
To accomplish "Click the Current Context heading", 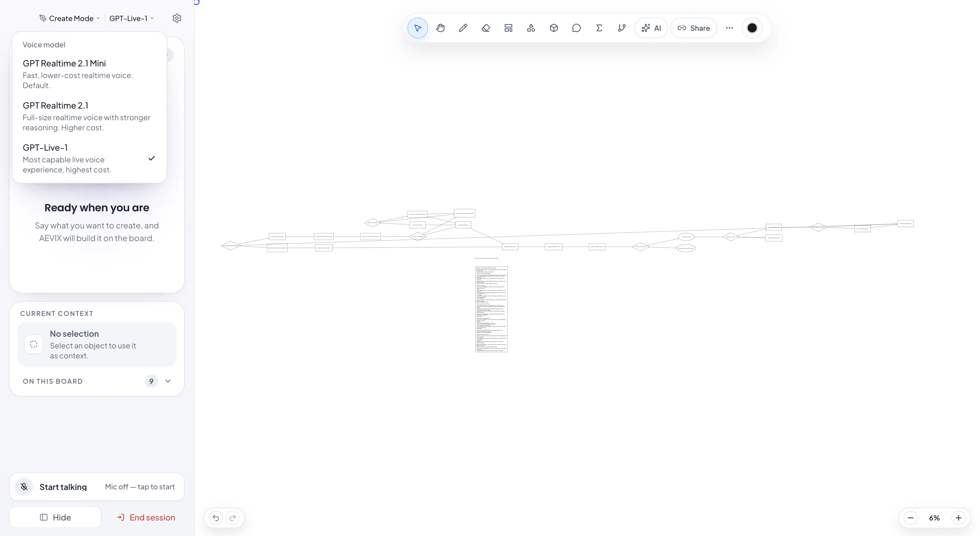I will (57, 313).
